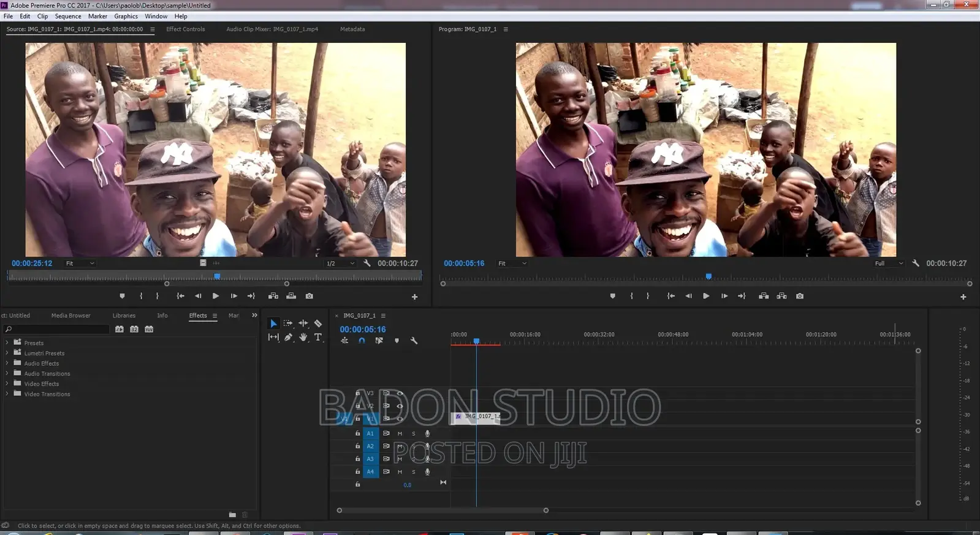
Task: Expand Audio Effects folder
Action: pos(7,363)
